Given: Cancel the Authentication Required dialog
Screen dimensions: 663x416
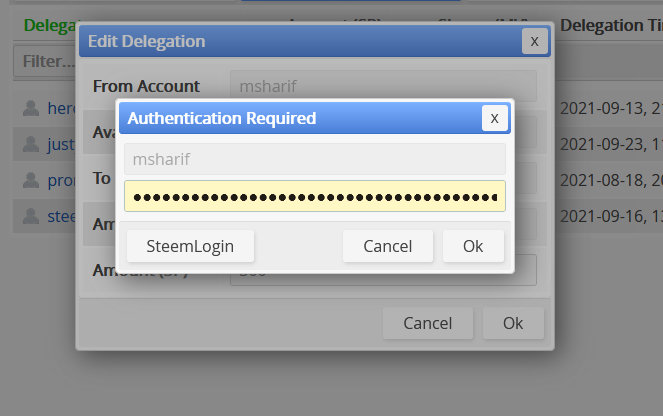Looking at the screenshot, I should tap(388, 246).
